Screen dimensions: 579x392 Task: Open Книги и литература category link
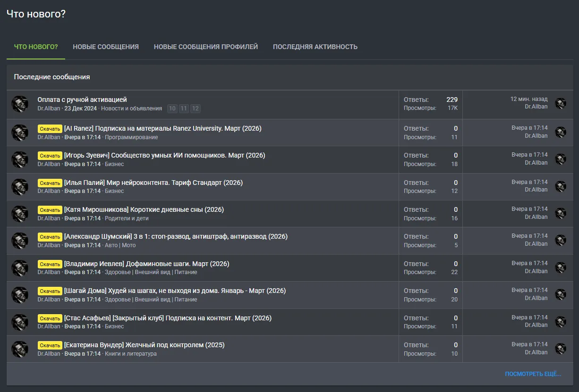[x=131, y=354]
